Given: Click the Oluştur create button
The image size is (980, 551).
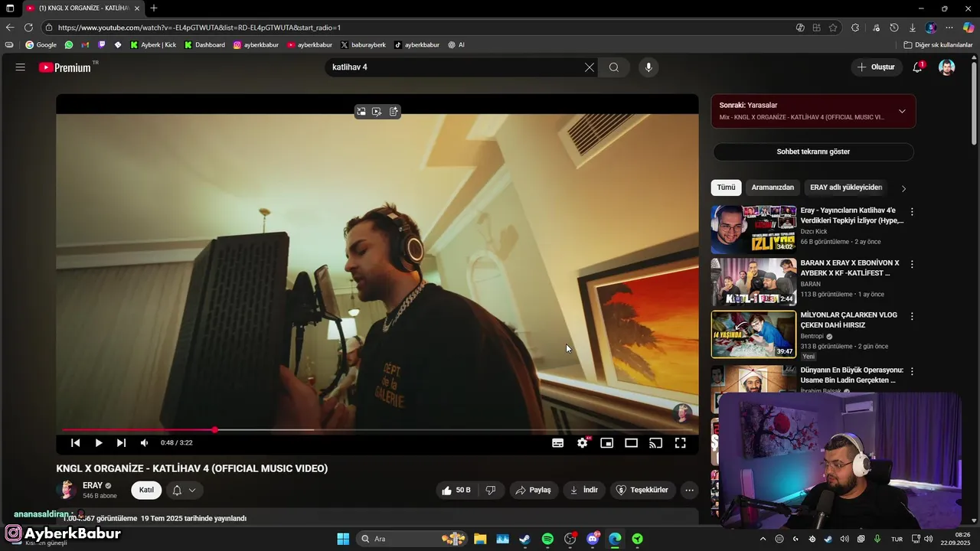Looking at the screenshot, I should (x=876, y=67).
